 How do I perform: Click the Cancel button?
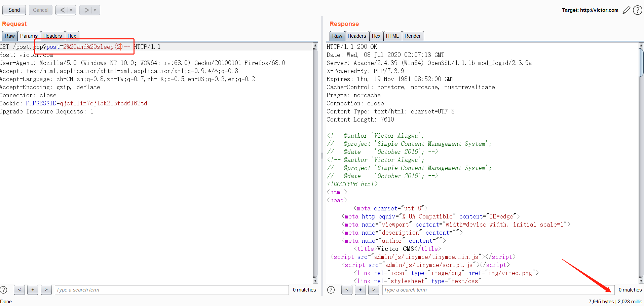41,10
